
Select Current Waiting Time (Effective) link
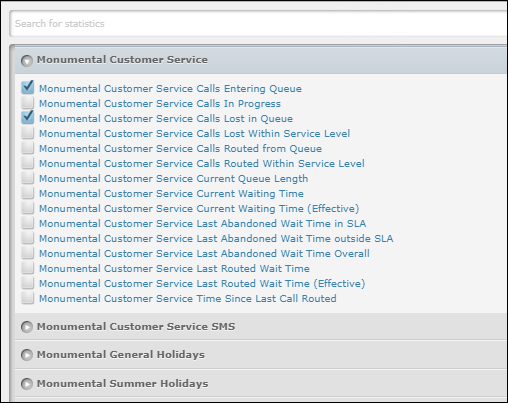[x=199, y=209]
